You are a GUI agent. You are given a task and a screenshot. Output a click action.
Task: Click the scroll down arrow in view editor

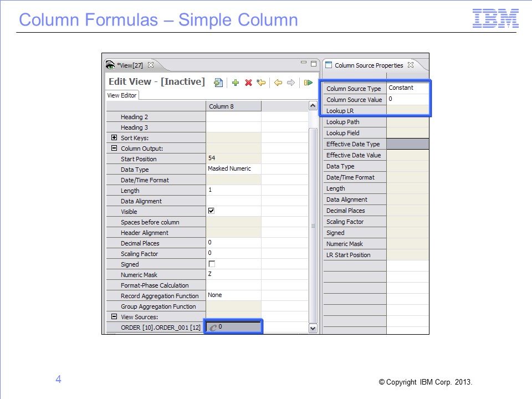[x=313, y=328]
